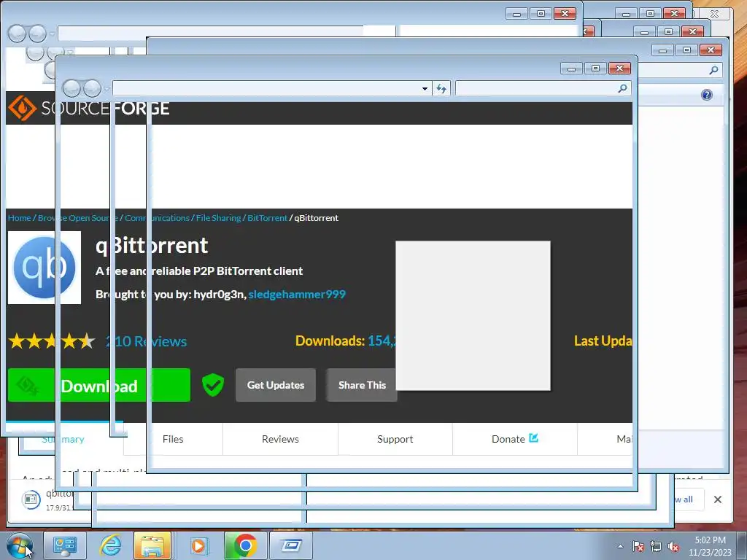Click the green shield verified icon
The image size is (747, 560).
(213, 385)
